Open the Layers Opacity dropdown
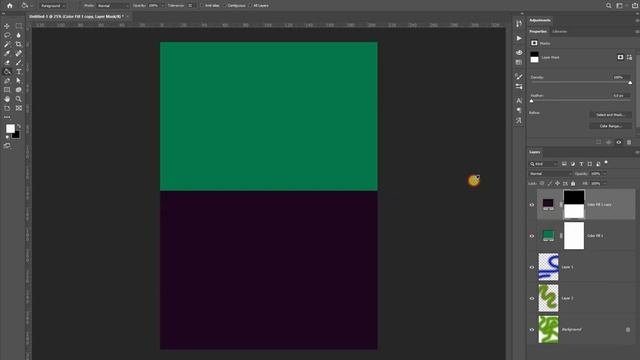 (x=604, y=174)
